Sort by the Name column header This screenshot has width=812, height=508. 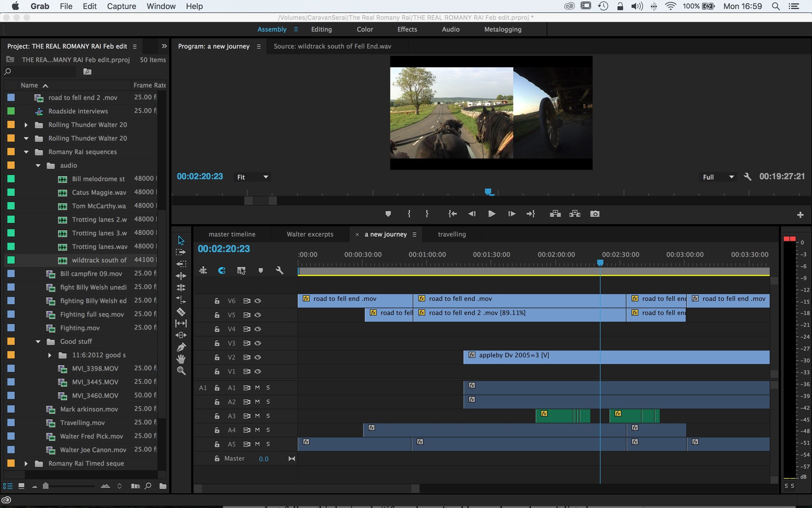coord(30,85)
